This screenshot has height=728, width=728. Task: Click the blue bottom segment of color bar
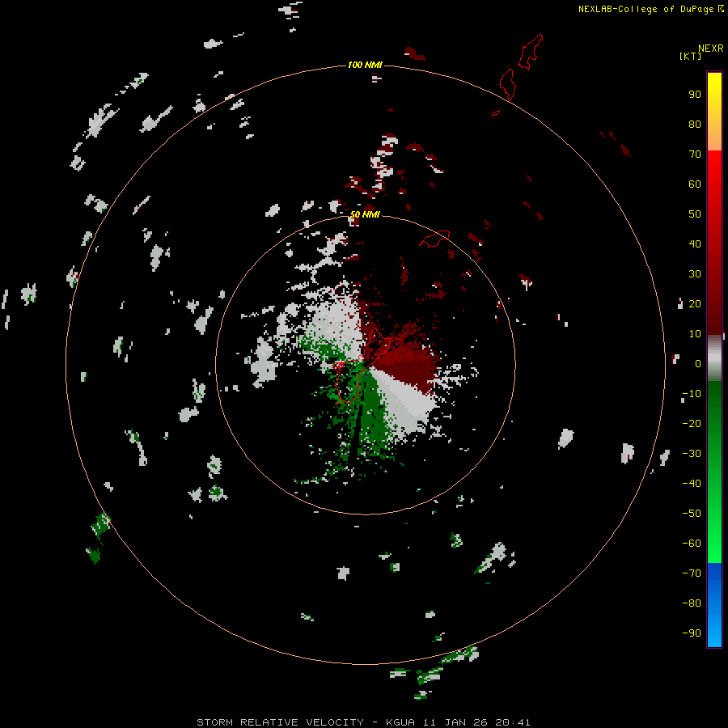(714, 605)
